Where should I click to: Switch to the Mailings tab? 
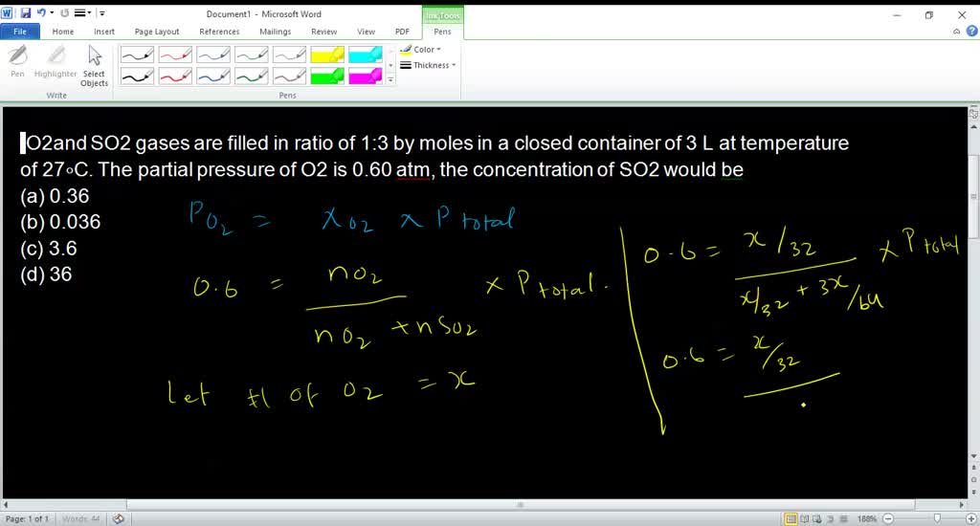275,32
